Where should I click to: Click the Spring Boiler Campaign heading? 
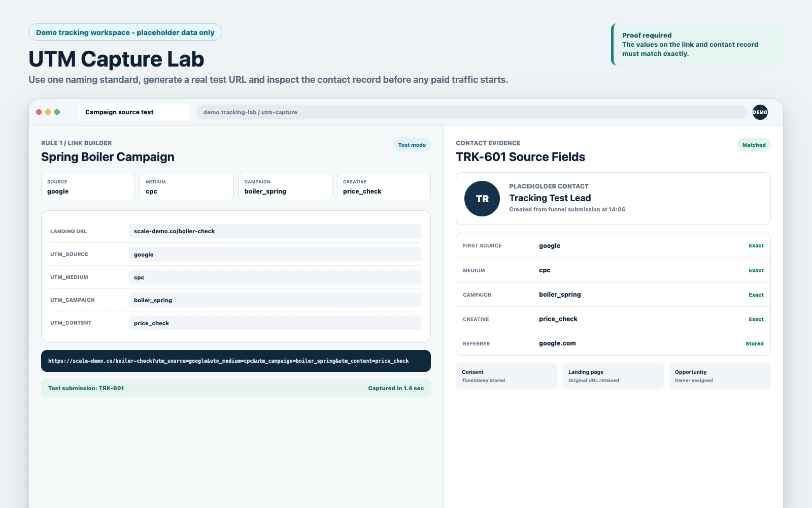point(108,157)
